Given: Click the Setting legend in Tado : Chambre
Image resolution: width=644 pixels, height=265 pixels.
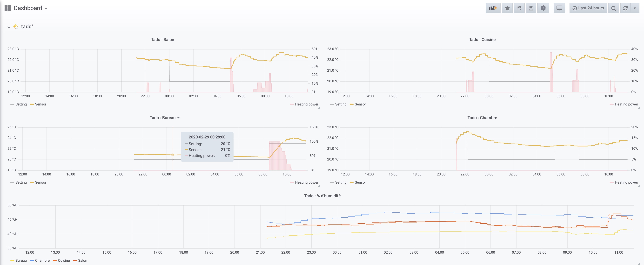Looking at the screenshot, I should 341,182.
